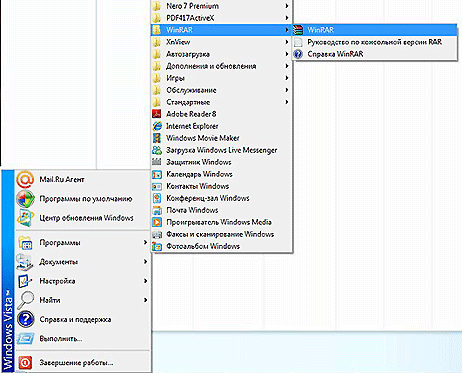Click the Факсы и сканирование Windows icon

[157, 234]
